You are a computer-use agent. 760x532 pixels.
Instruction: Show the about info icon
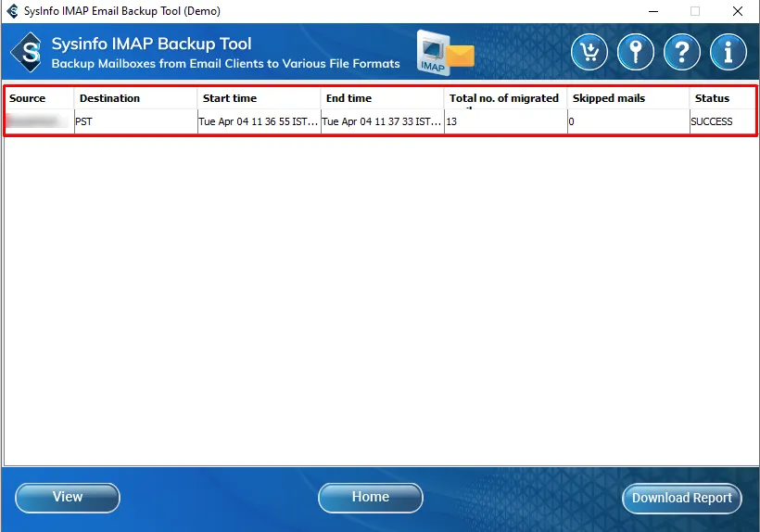pos(728,52)
